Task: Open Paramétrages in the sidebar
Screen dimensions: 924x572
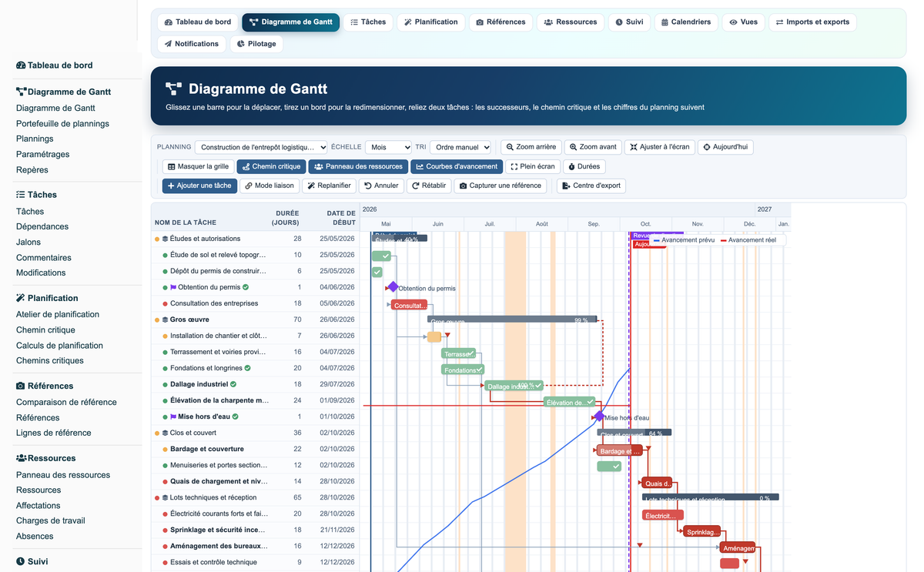Action: click(42, 154)
